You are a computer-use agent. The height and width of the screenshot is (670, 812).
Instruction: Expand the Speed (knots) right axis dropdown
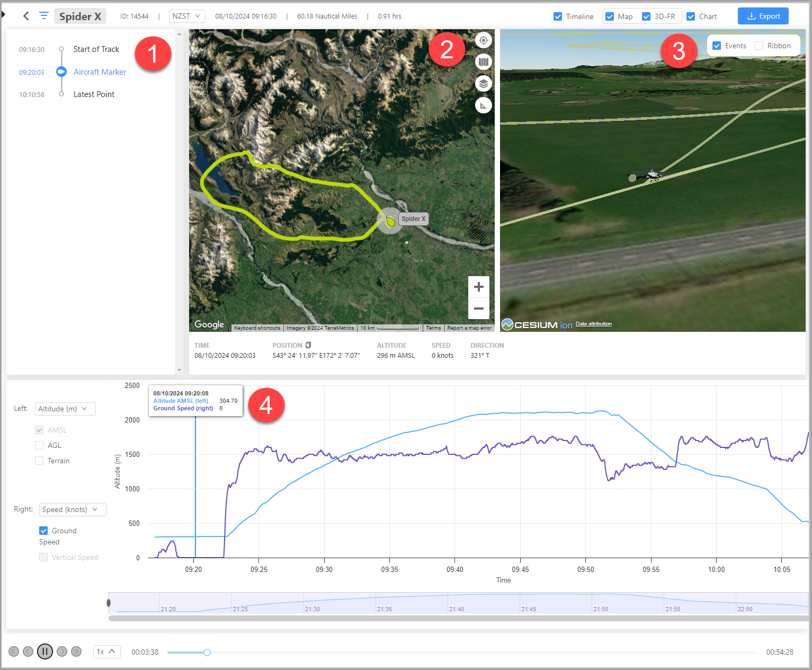73,509
